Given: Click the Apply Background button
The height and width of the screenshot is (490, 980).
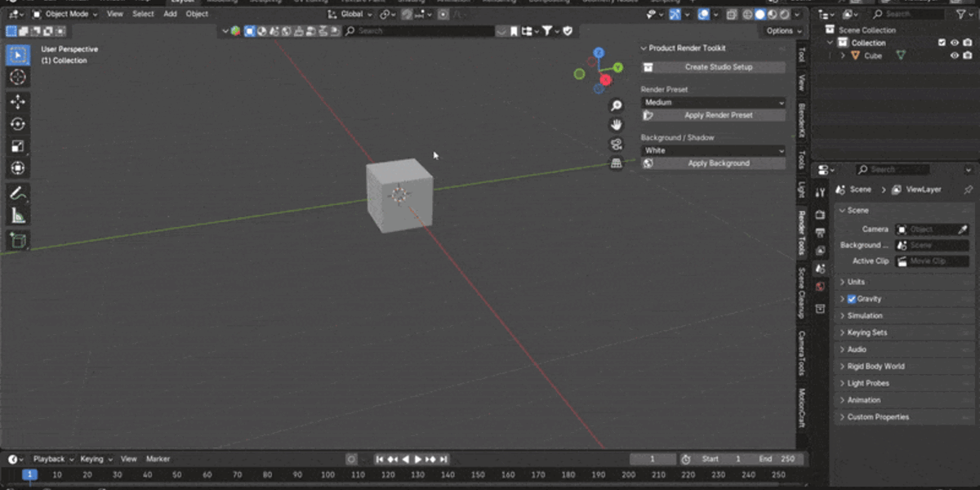Looking at the screenshot, I should 714,163.
